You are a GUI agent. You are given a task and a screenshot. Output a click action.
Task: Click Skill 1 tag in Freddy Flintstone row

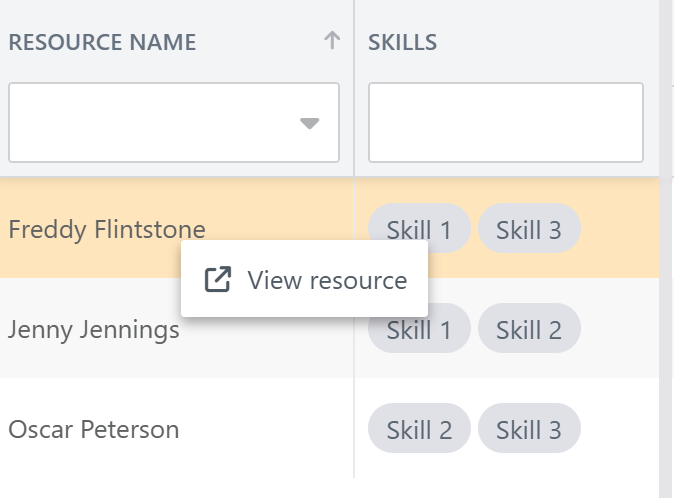419,229
